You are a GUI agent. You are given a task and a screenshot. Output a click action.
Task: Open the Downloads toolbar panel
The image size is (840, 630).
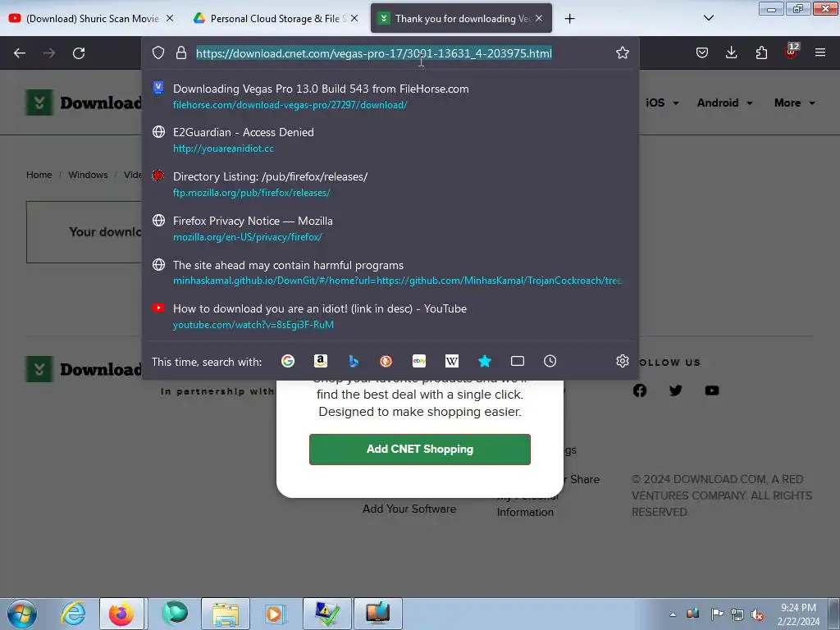[731, 52]
